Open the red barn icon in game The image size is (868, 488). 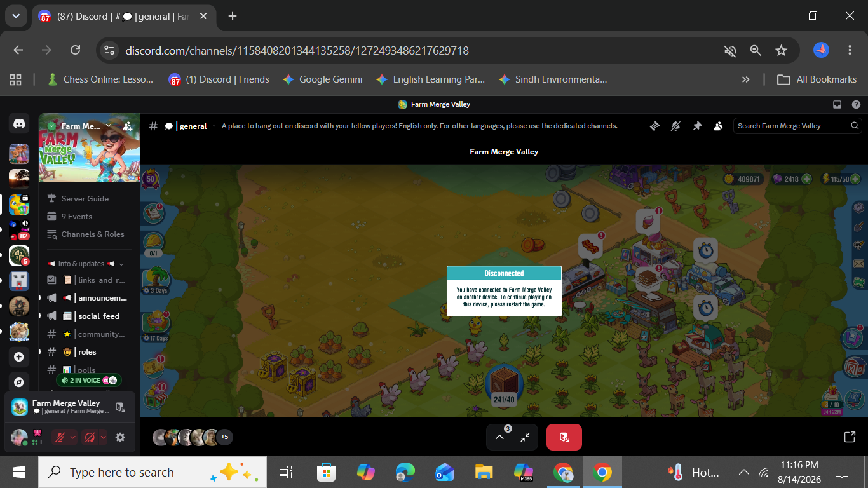point(853,367)
